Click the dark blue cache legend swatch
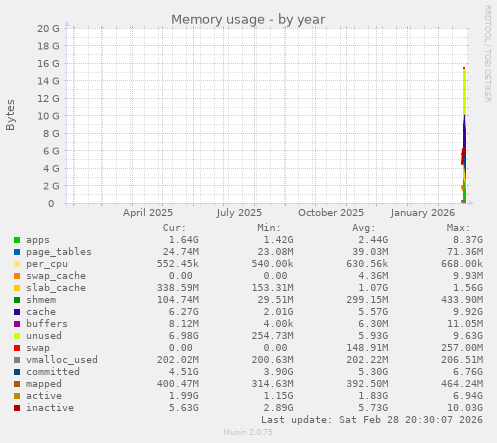 (x=17, y=312)
